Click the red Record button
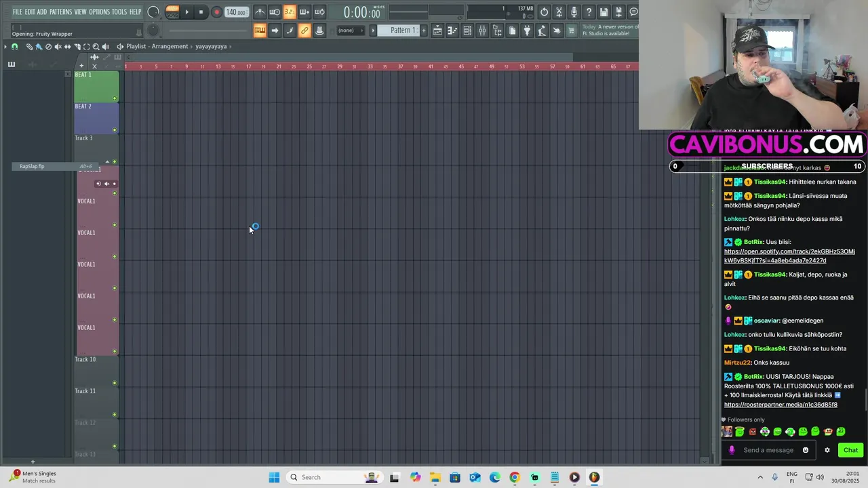868x488 pixels. pos(216,12)
